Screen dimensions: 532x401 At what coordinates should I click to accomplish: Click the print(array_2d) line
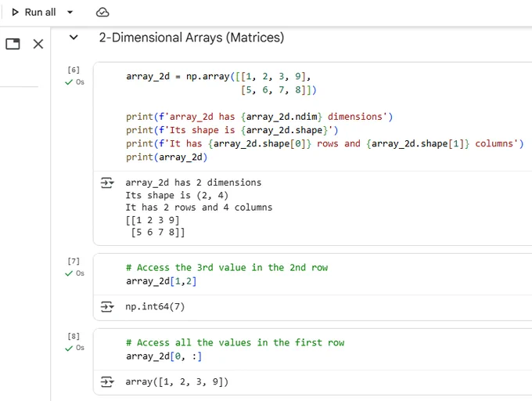tap(167, 157)
